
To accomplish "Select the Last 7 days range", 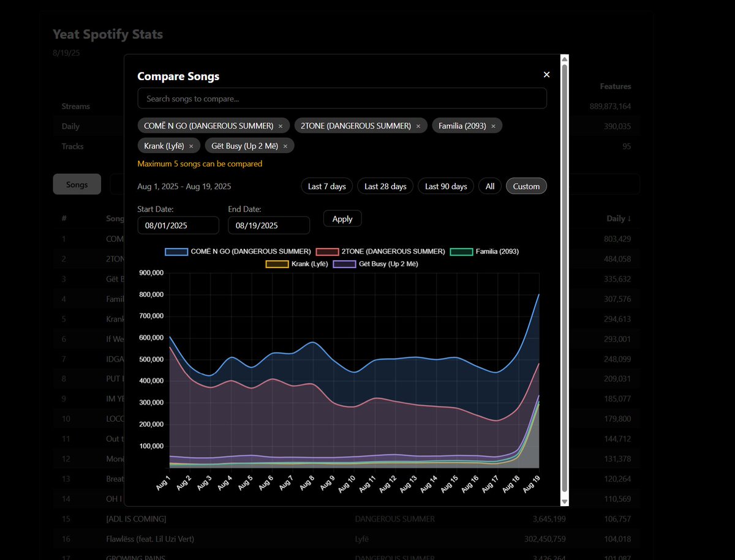I will tap(326, 185).
